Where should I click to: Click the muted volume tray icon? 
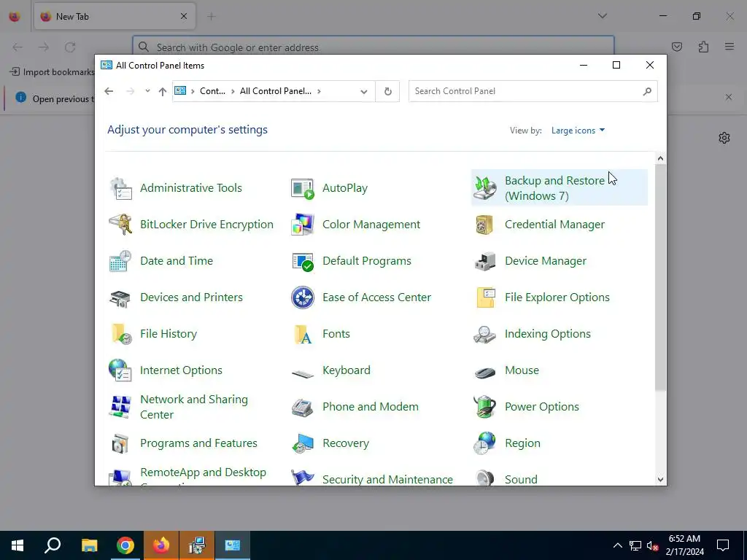click(x=652, y=545)
